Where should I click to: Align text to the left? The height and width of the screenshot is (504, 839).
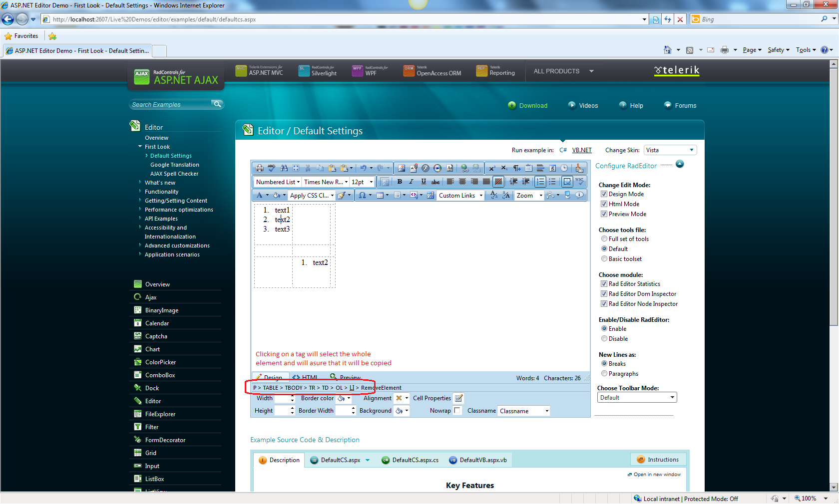(450, 182)
